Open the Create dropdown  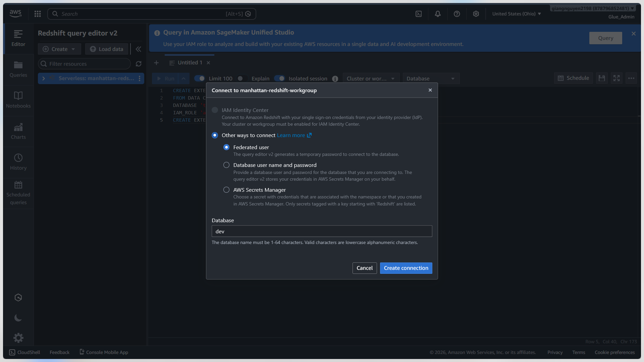tap(59, 49)
